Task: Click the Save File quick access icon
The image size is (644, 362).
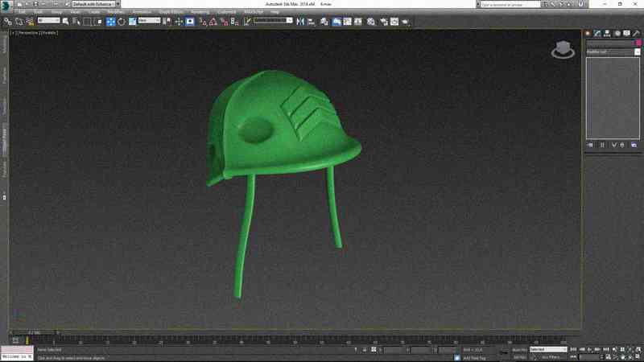Action: coord(35,4)
